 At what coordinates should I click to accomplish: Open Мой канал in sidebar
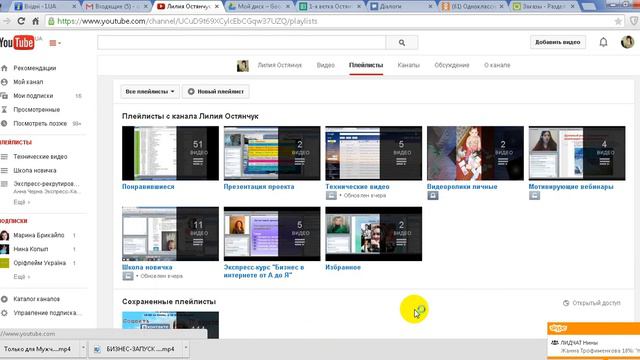click(28, 82)
